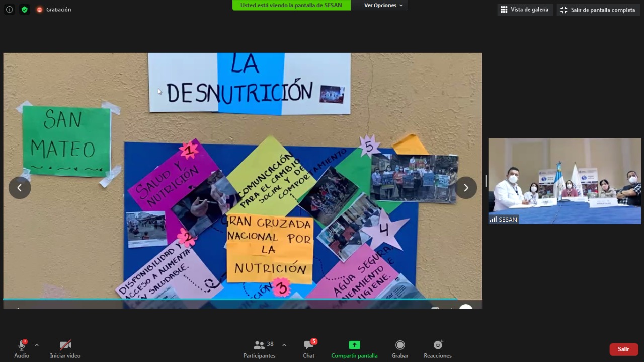Open the Ver Opciones dropdown
644x362 pixels.
tap(383, 5)
